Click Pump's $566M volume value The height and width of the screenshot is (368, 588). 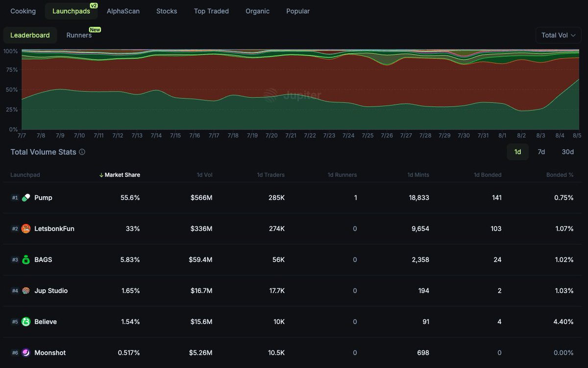click(x=201, y=198)
